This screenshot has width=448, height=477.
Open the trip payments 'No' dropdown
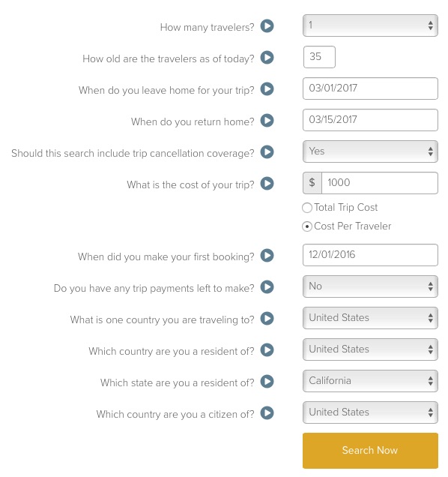click(x=370, y=286)
